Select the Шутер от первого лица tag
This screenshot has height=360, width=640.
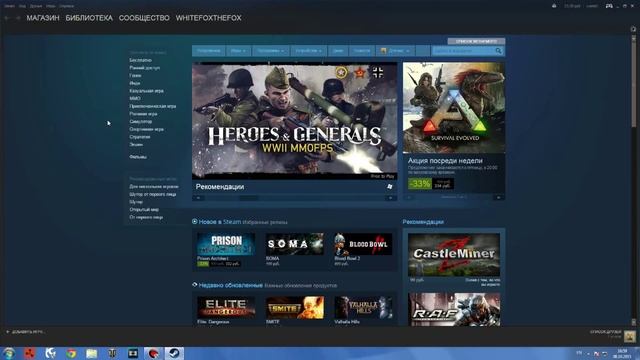(153, 194)
